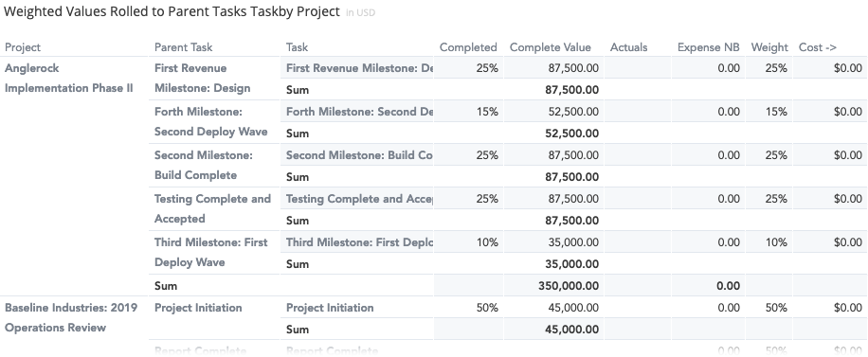
Task: Click 15% weight for Forth Milestone
Action: (776, 112)
